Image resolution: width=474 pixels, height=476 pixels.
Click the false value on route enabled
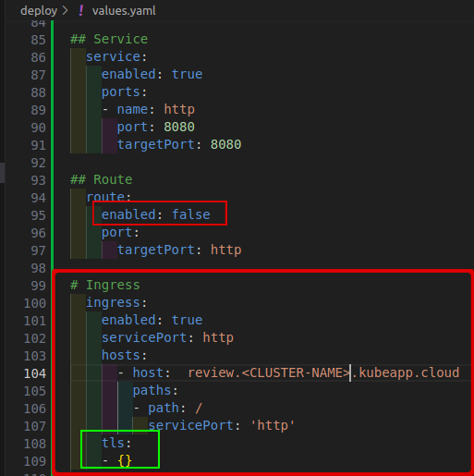[191, 214]
